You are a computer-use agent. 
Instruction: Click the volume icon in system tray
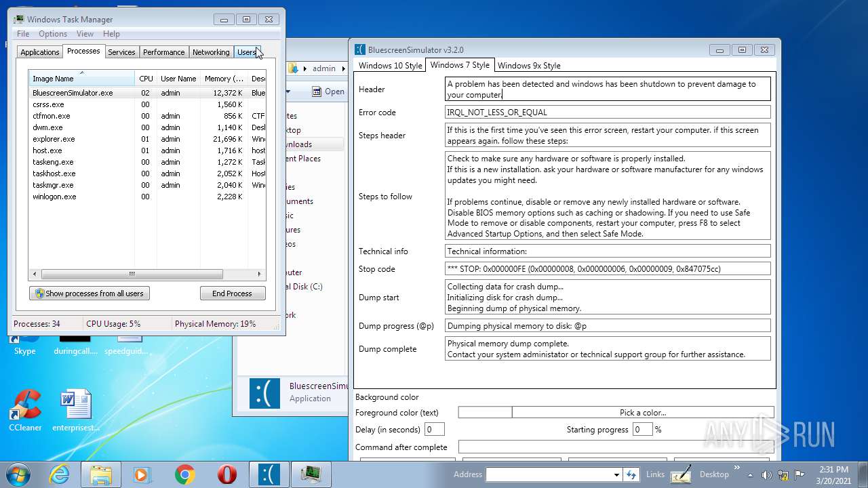767,474
